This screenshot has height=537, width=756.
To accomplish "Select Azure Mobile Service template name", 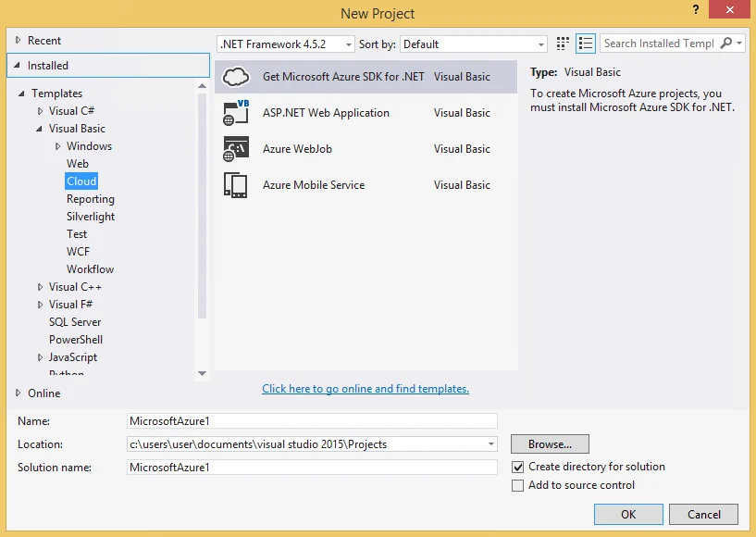I will pos(314,185).
